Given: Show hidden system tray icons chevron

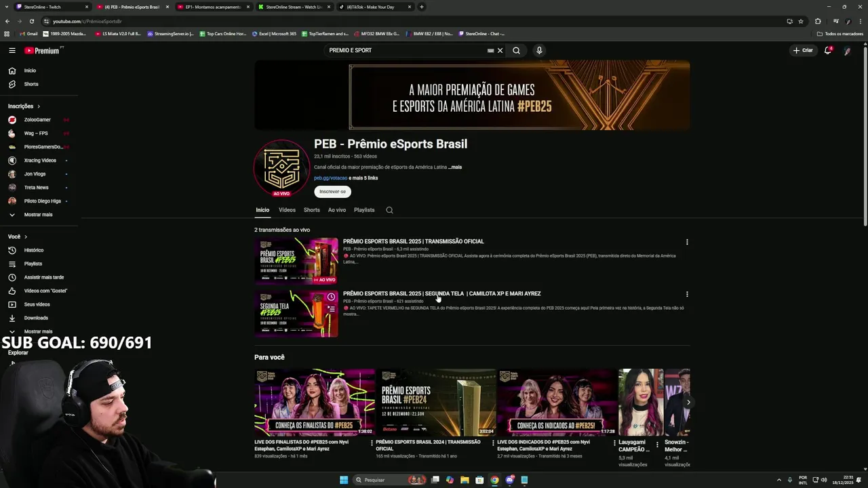Looking at the screenshot, I should coord(778,480).
